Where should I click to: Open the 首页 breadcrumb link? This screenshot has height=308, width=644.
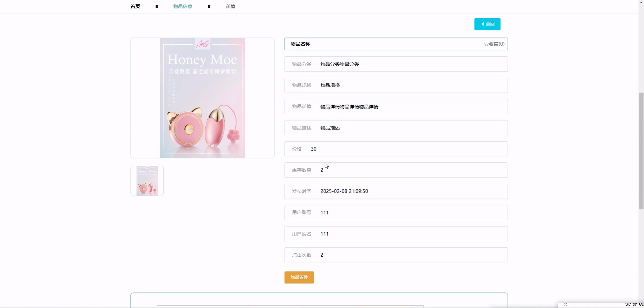[135, 7]
